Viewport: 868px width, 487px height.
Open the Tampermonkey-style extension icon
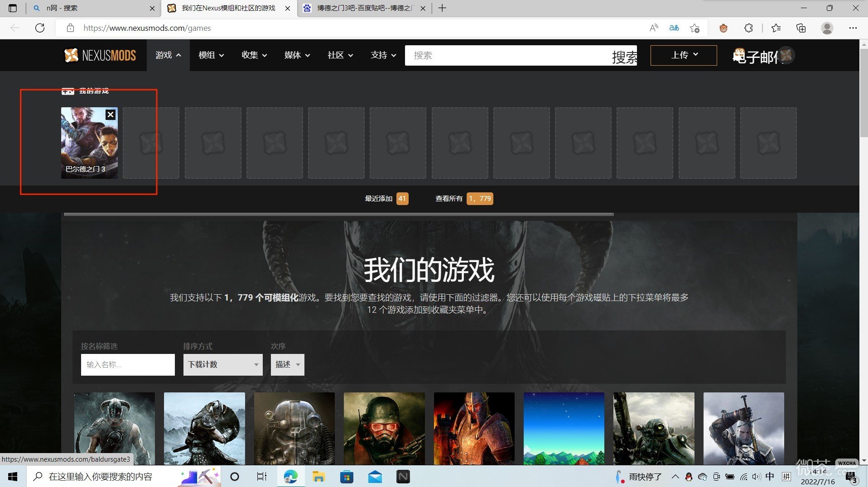723,28
